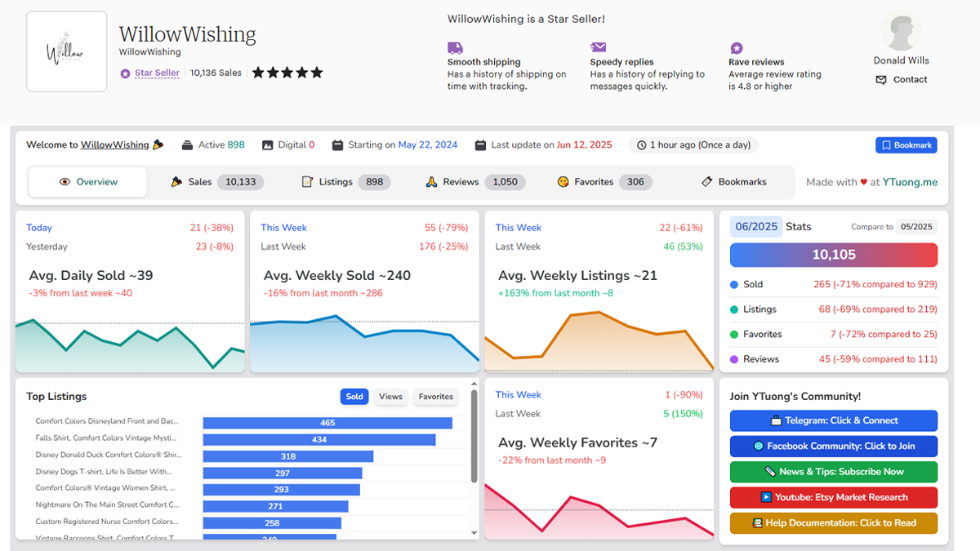The width and height of the screenshot is (980, 551).
Task: Click the eye icon on Overview tab
Action: (65, 182)
